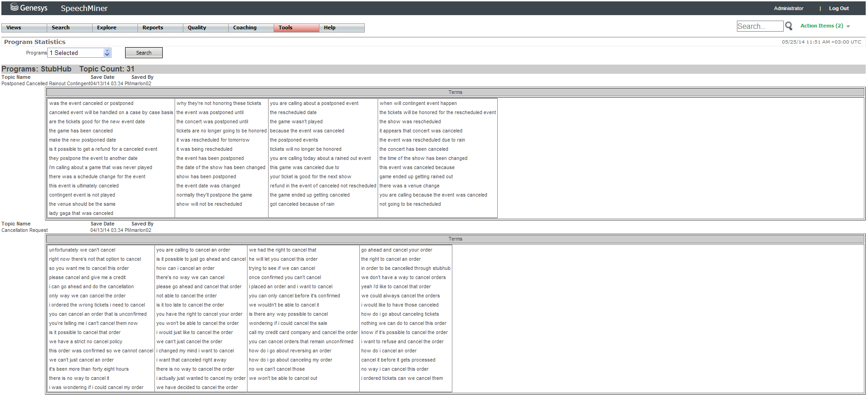Open the Search menu tab

point(60,28)
